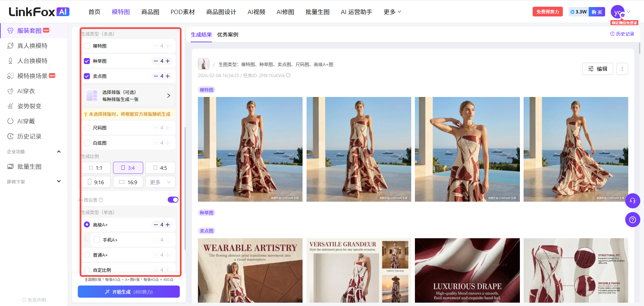
Task: Switch to the 生成结果 tab
Action: coord(201,35)
